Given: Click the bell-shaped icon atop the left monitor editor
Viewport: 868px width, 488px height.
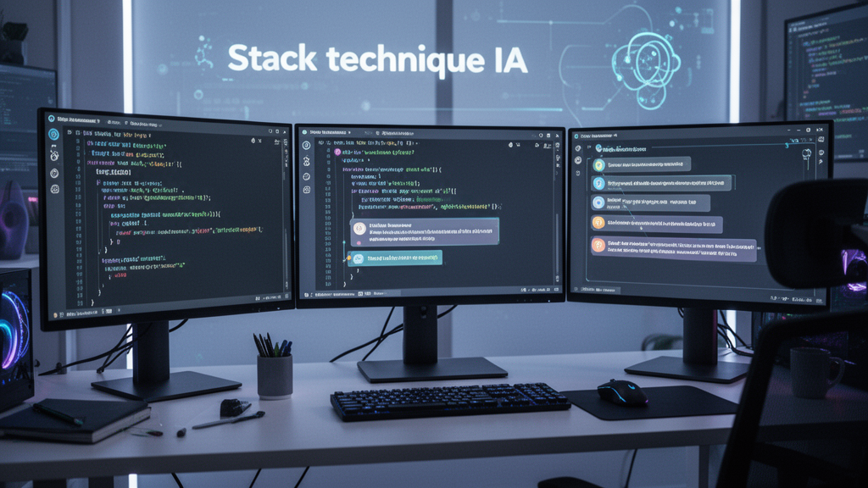Looking at the screenshot, I should pyautogui.click(x=253, y=141).
